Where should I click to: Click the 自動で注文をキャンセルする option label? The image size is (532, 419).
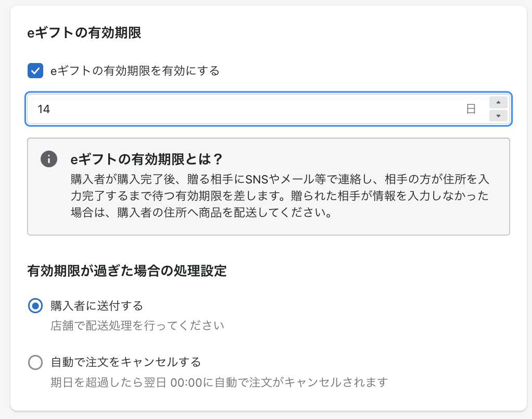coord(125,362)
